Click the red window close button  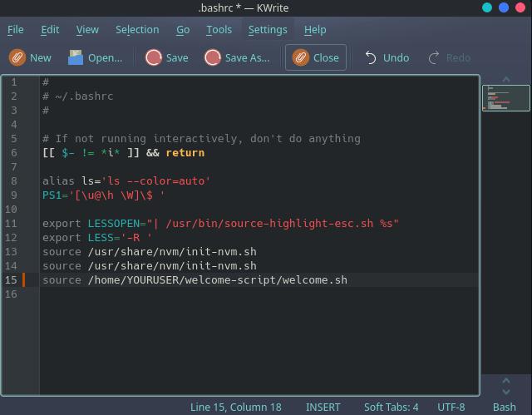point(520,7)
